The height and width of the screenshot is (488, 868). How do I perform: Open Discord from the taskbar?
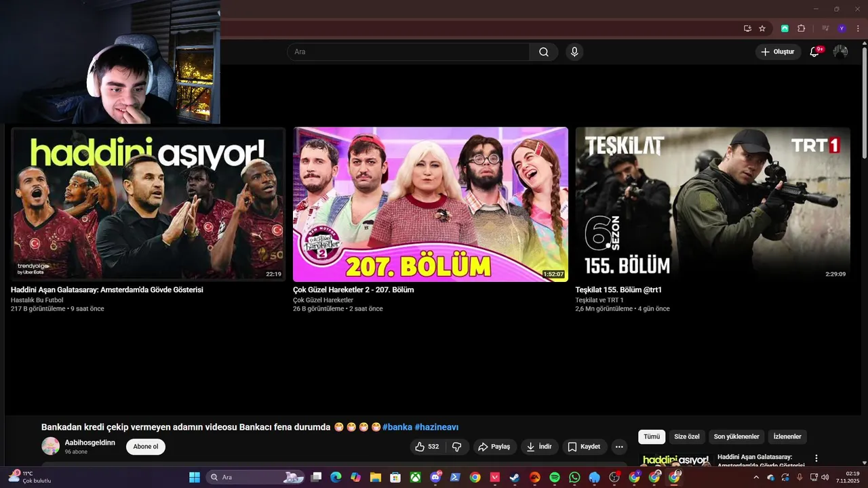click(435, 477)
